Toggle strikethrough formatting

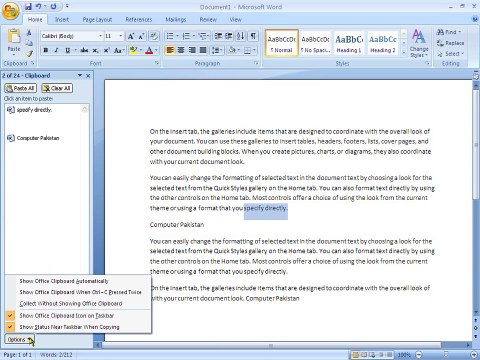click(84, 50)
